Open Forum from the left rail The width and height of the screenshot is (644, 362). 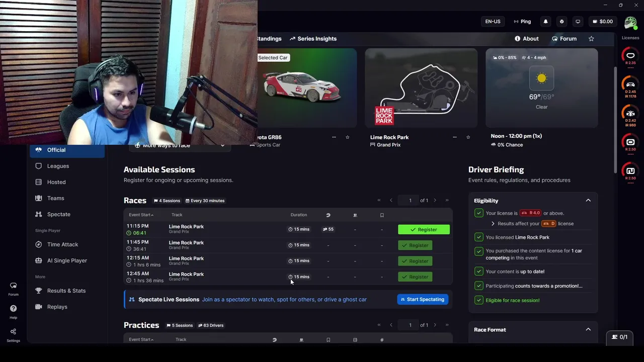[x=13, y=289]
